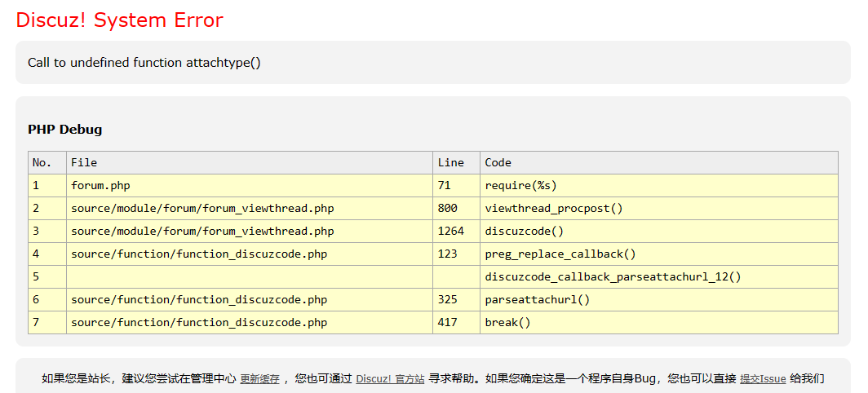The image size is (868, 393).
Task: Click the Discuz! System Error title
Action: tap(119, 20)
